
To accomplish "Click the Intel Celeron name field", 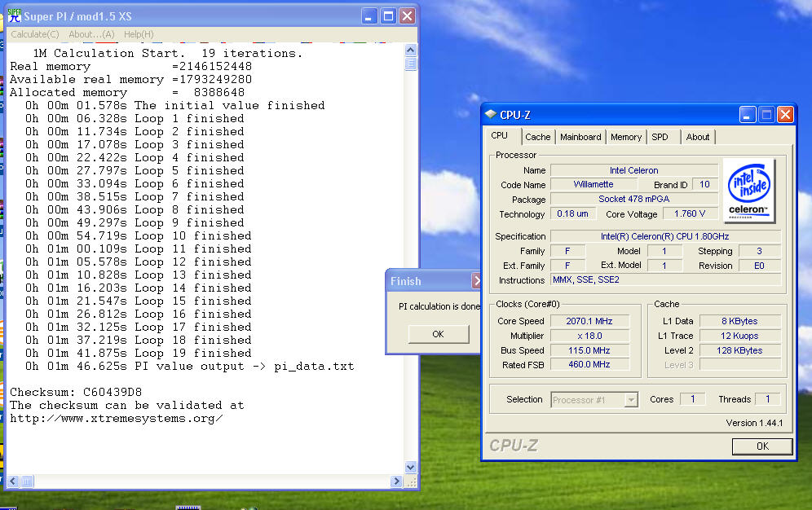I will pyautogui.click(x=633, y=170).
